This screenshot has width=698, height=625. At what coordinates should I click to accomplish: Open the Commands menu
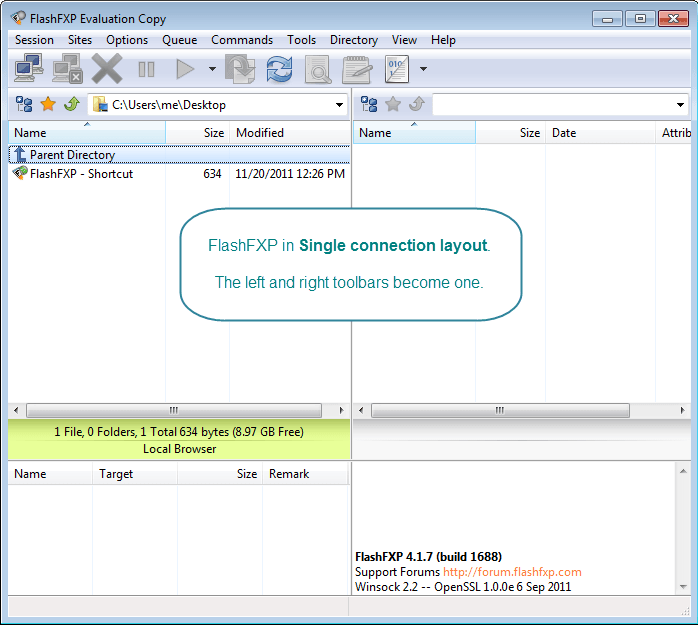(x=242, y=40)
